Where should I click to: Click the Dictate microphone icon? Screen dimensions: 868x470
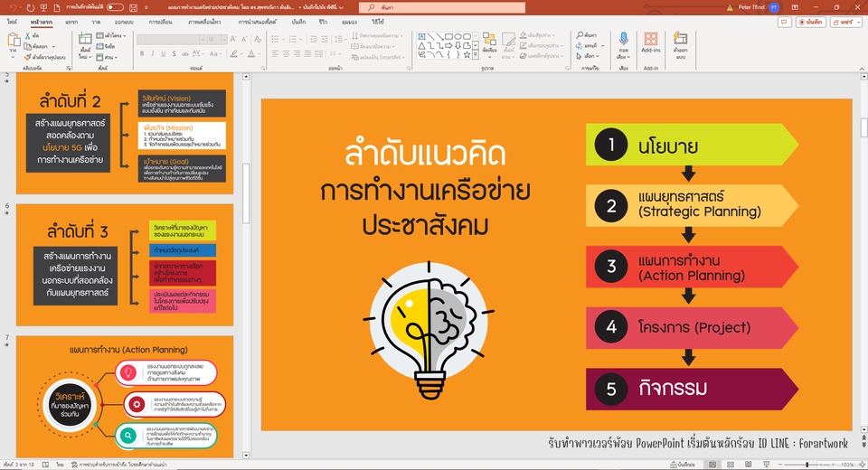[x=623, y=39]
